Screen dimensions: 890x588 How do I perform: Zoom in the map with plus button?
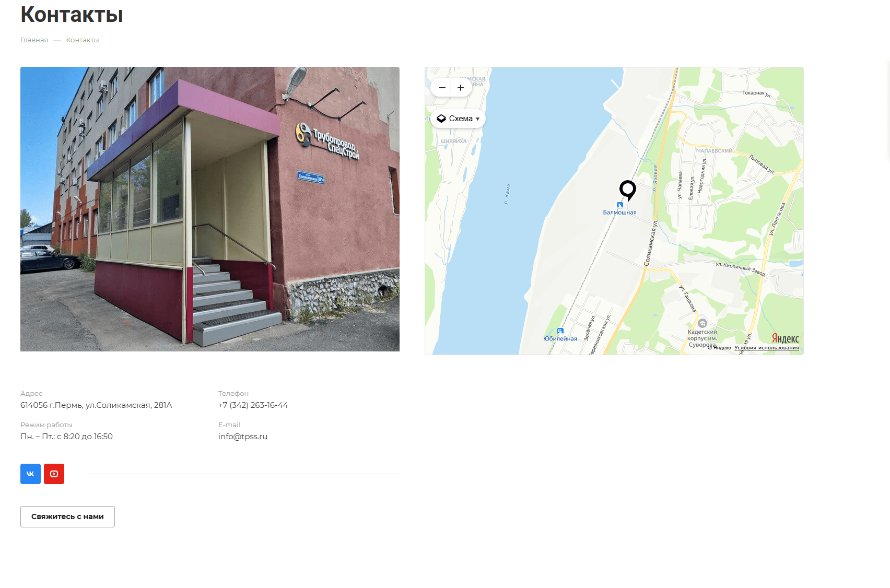[461, 88]
